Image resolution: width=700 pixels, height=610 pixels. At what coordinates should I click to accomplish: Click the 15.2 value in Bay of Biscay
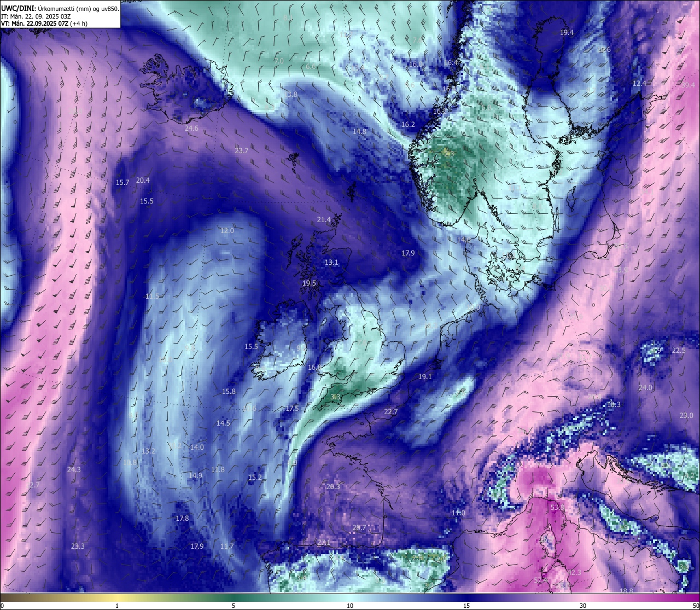click(x=255, y=478)
